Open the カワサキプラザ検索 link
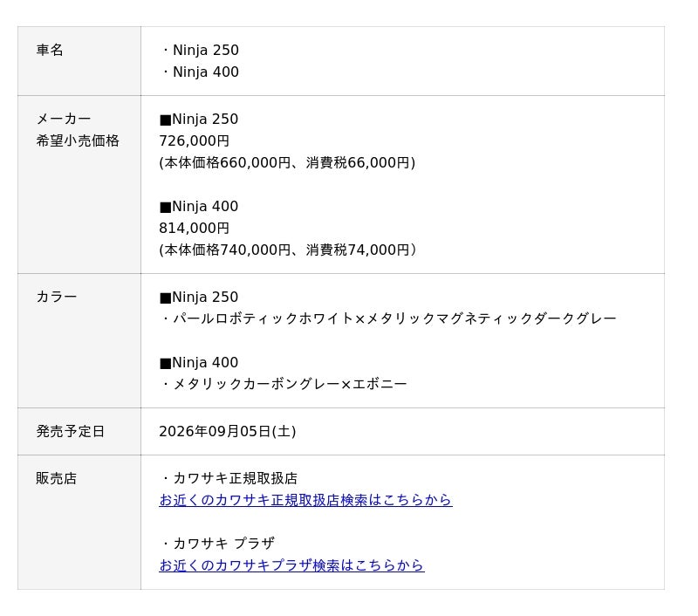This screenshot has width=698, height=616. 291,565
